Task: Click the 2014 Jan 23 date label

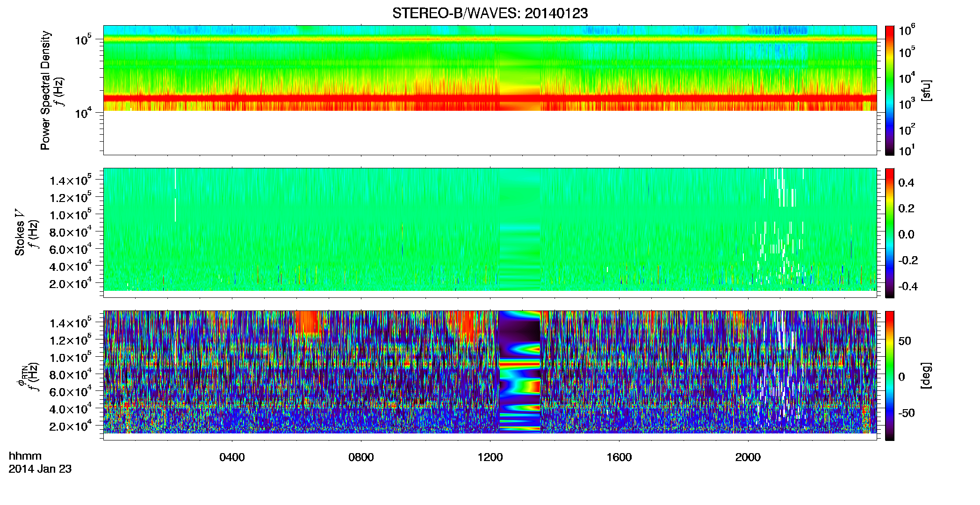Action: (x=40, y=469)
